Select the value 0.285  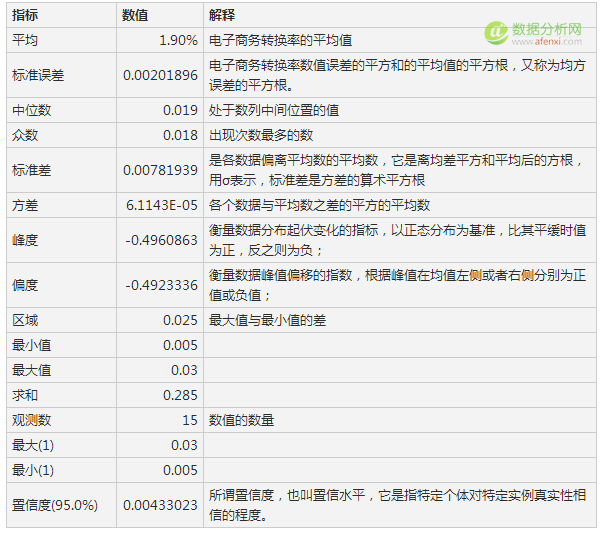point(180,395)
